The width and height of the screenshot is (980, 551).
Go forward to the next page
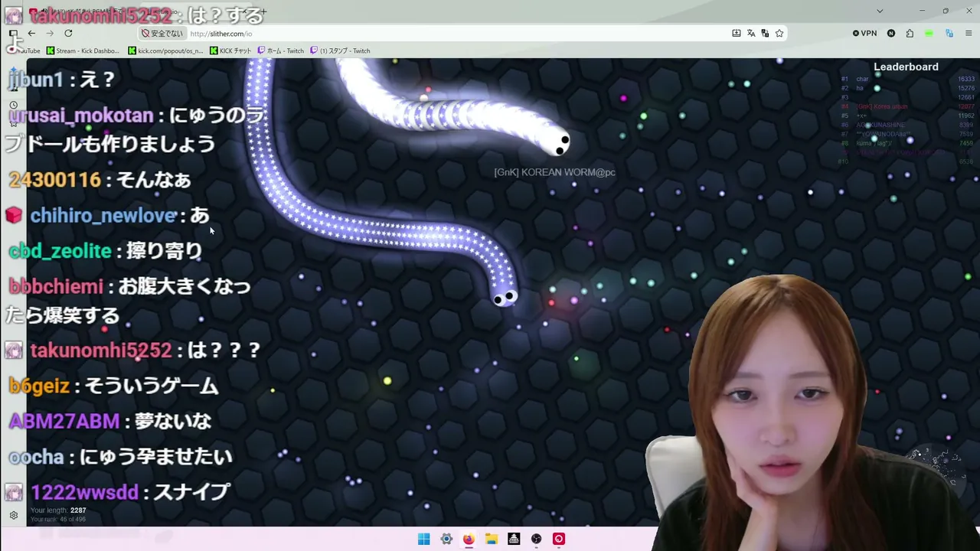pos(50,33)
